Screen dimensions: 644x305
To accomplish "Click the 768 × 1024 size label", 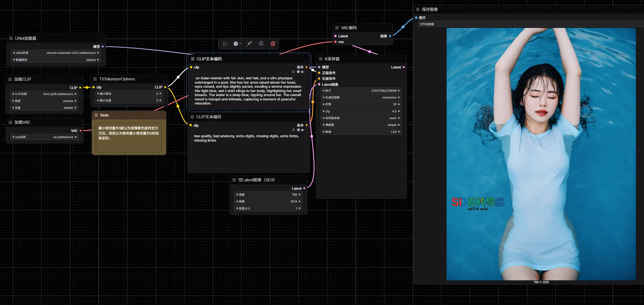I will (x=541, y=282).
